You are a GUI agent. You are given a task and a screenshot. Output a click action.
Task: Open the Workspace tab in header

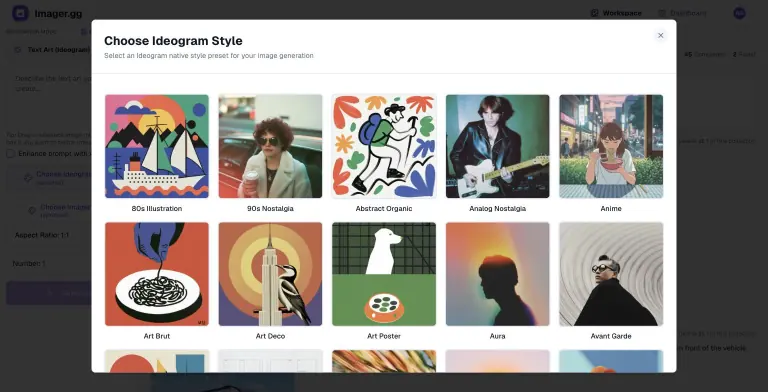(617, 13)
